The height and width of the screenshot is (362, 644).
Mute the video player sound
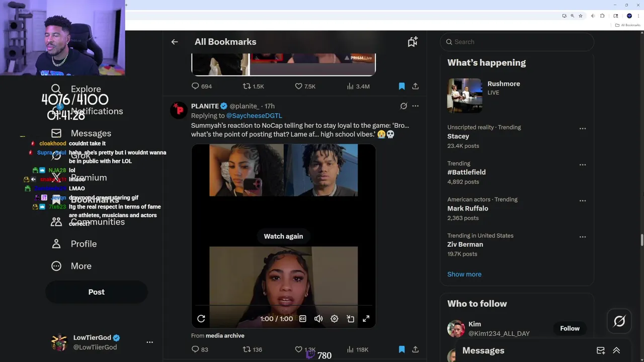click(318, 319)
